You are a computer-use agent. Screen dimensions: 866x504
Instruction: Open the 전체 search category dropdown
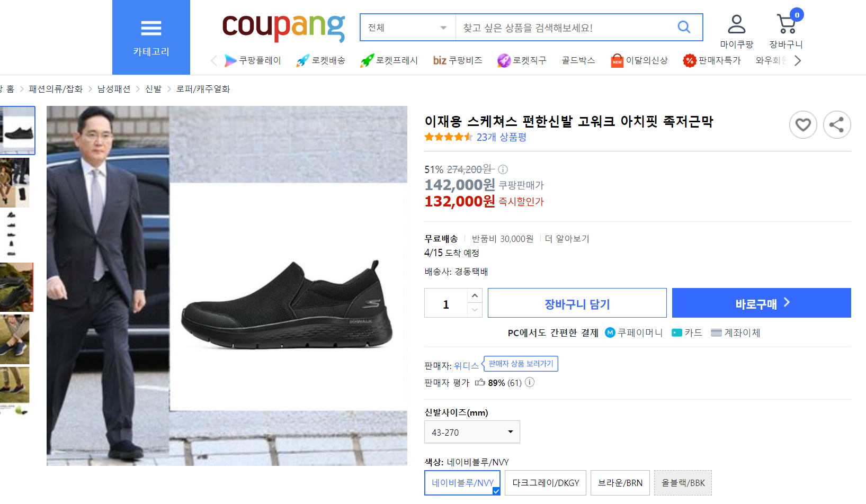pos(408,28)
